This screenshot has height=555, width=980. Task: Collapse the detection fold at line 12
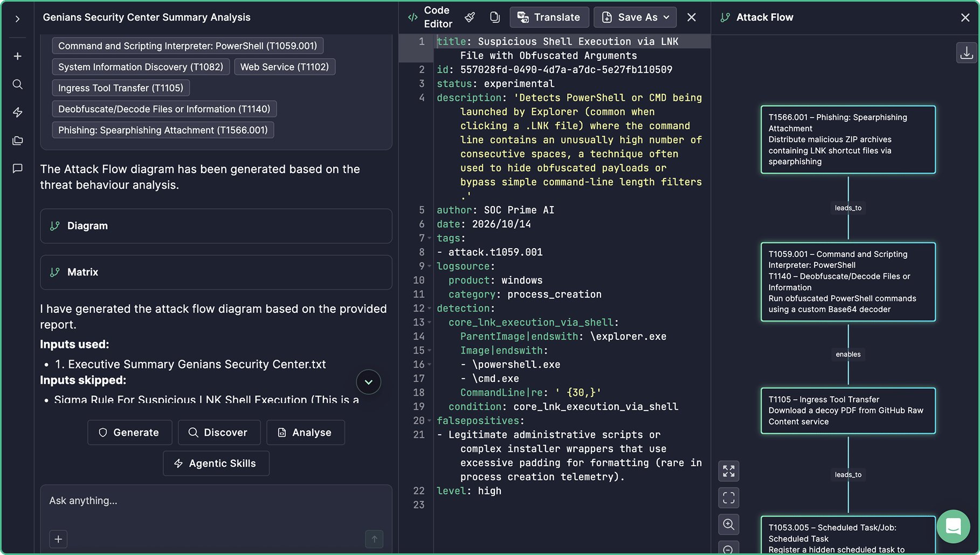pyautogui.click(x=430, y=308)
